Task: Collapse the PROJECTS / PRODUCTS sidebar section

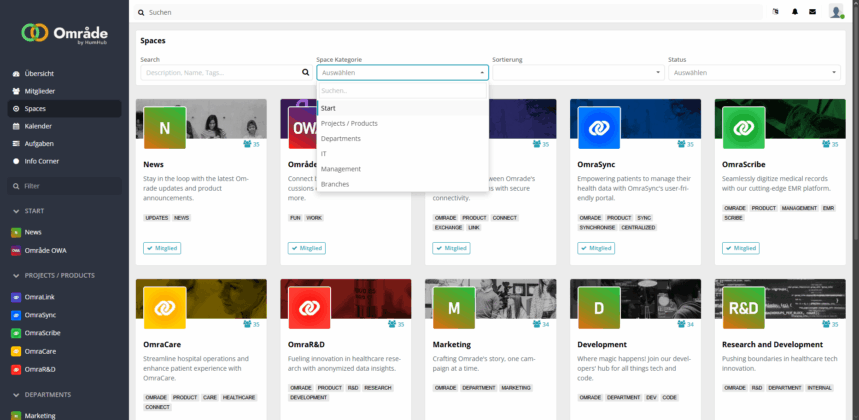Action: click(53, 275)
